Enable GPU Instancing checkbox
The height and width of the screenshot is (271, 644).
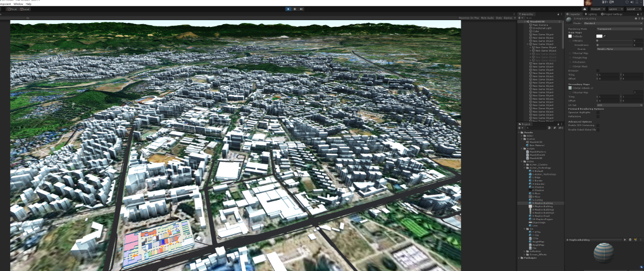pos(598,125)
